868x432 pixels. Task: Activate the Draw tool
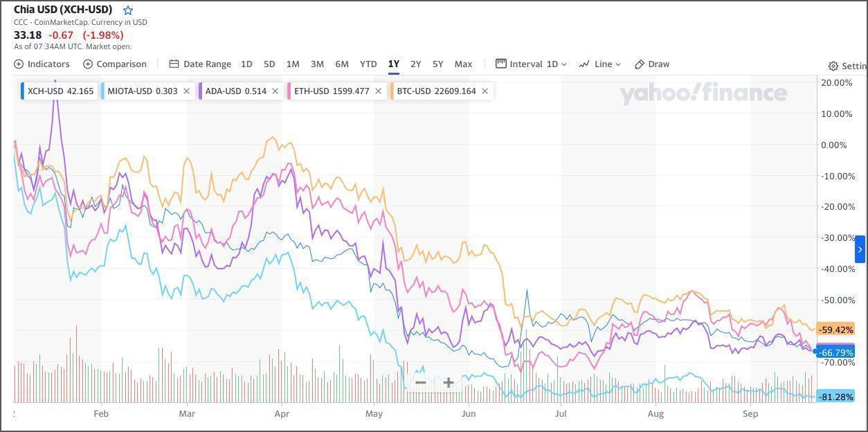click(651, 64)
